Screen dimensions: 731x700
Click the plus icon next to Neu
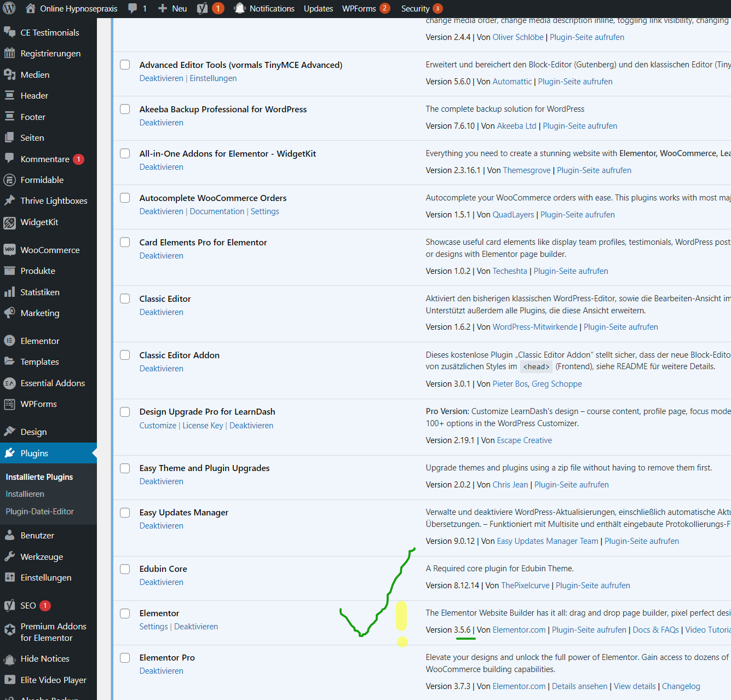coord(163,8)
